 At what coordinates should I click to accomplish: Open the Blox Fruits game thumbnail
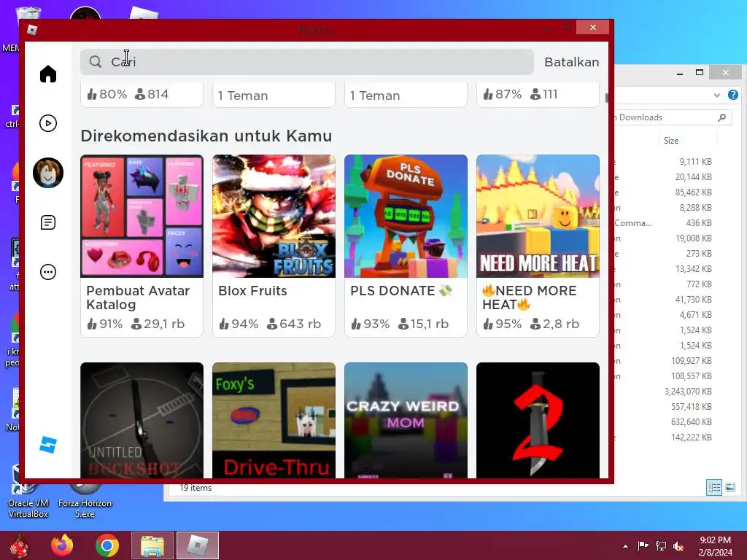[x=274, y=216]
